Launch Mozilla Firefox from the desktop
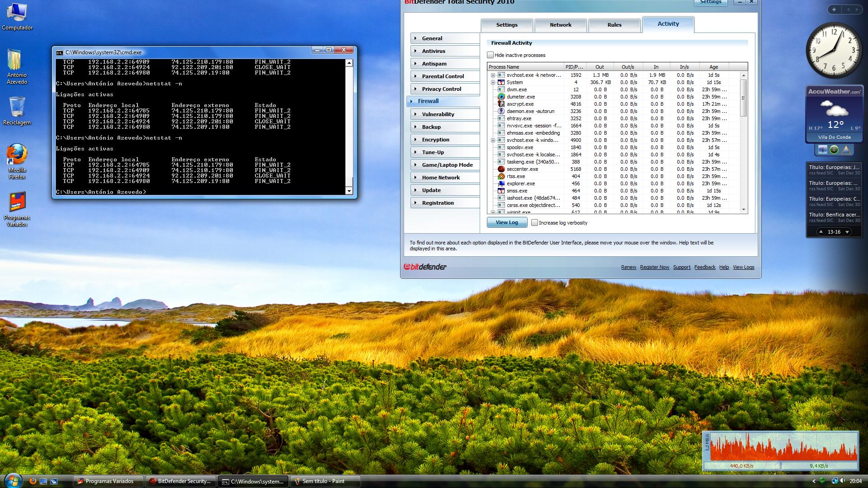 click(x=17, y=162)
